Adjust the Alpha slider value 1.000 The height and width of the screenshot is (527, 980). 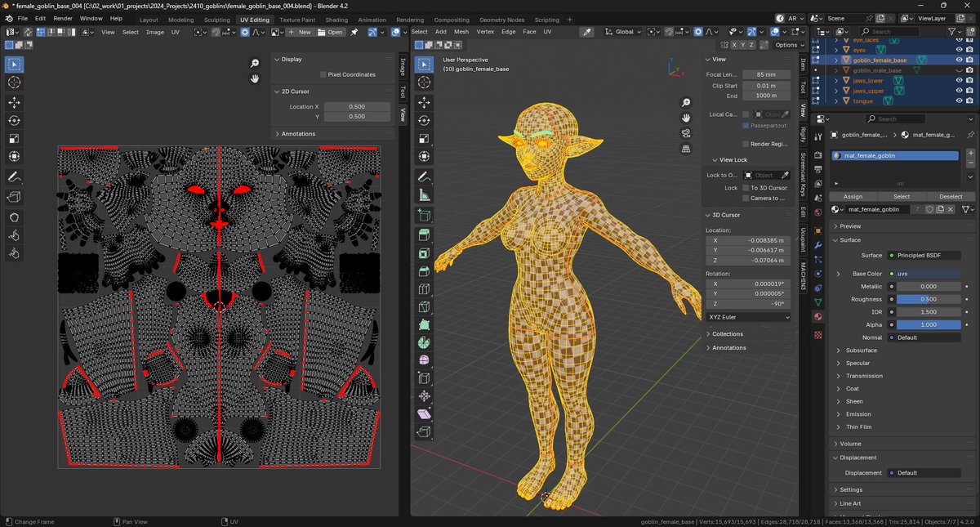tap(929, 324)
